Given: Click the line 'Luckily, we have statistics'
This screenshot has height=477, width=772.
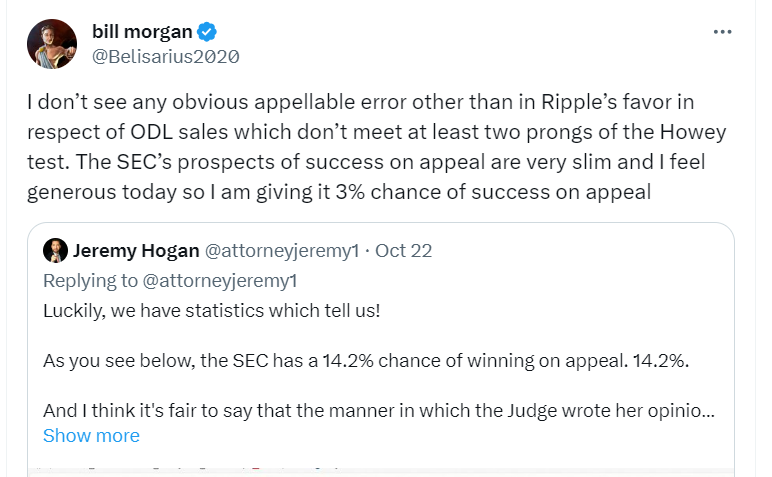Looking at the screenshot, I should 211,311.
